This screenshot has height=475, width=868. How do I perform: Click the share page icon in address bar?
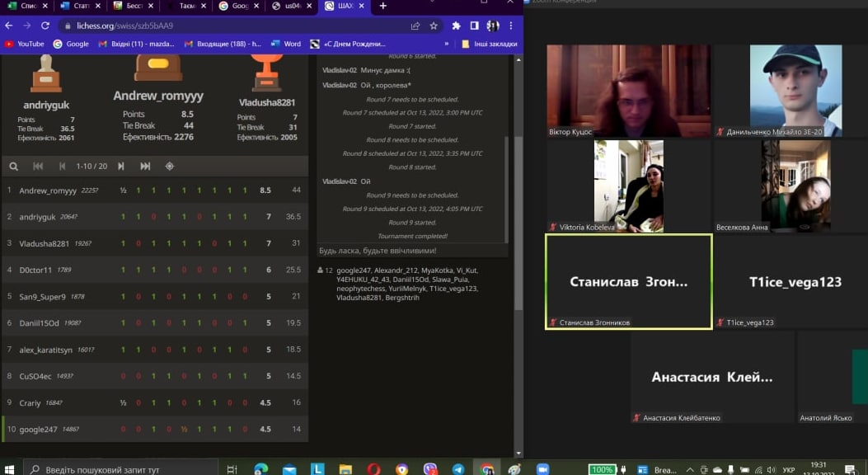415,26
